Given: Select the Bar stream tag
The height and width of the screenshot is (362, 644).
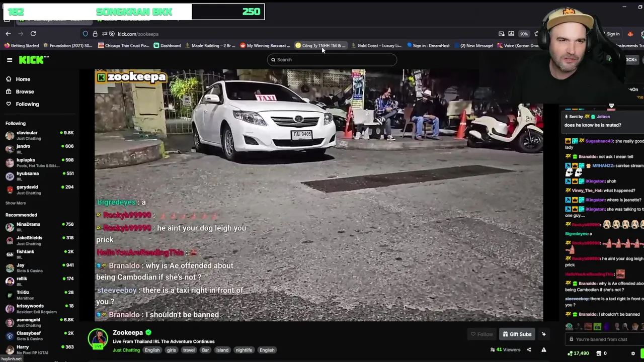Looking at the screenshot, I should [205, 350].
